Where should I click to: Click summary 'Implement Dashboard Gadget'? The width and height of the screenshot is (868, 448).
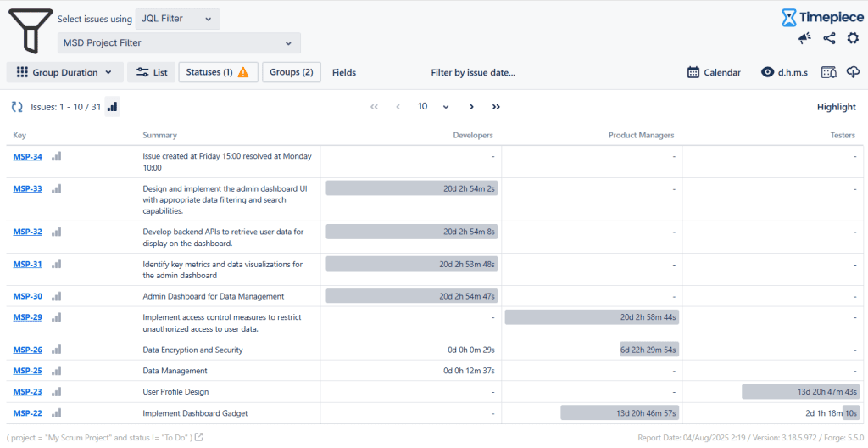pos(195,413)
